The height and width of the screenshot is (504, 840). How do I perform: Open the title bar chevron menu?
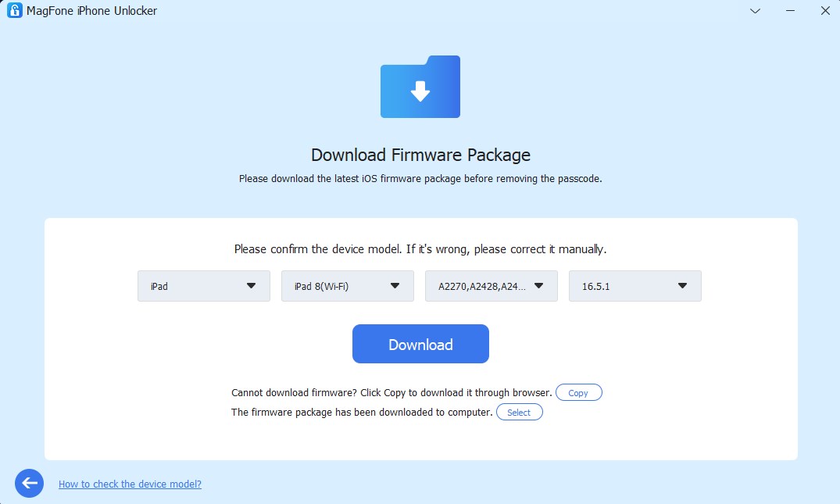pos(755,11)
